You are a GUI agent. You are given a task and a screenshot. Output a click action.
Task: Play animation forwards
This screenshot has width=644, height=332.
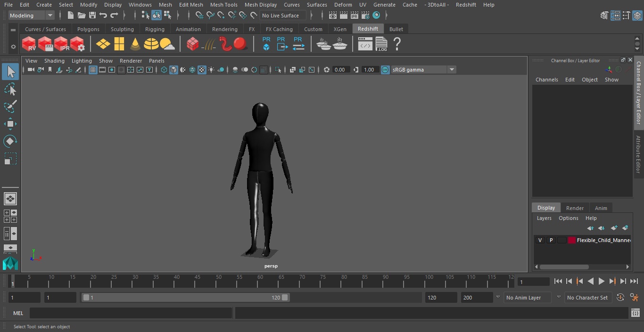pyautogui.click(x=601, y=281)
